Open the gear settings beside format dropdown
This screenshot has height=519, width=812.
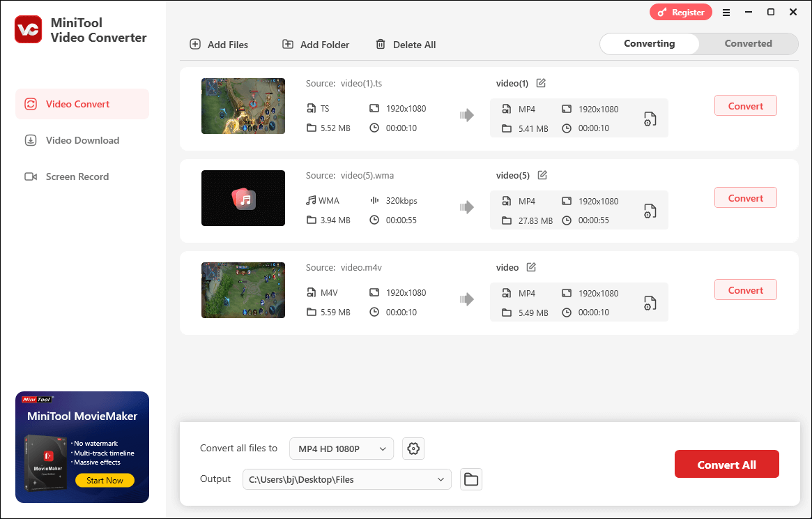click(x=413, y=449)
